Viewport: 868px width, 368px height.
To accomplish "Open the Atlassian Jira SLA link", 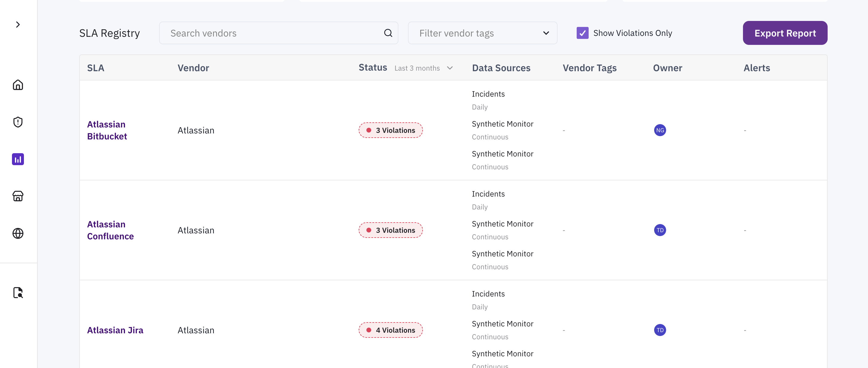I will tap(115, 330).
